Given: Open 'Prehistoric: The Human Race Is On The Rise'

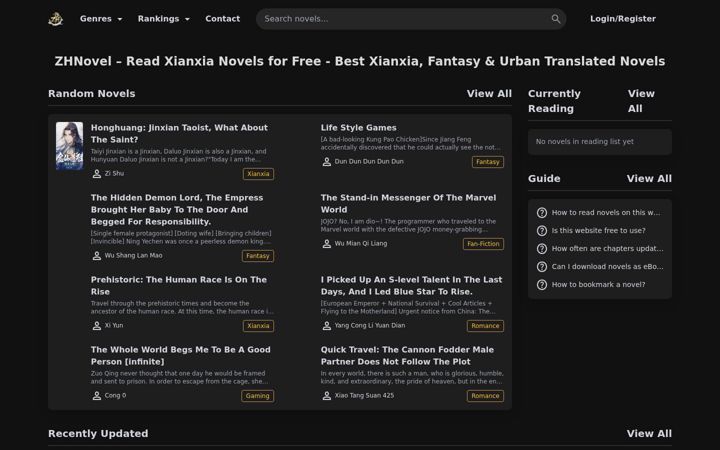Looking at the screenshot, I should [x=179, y=286].
